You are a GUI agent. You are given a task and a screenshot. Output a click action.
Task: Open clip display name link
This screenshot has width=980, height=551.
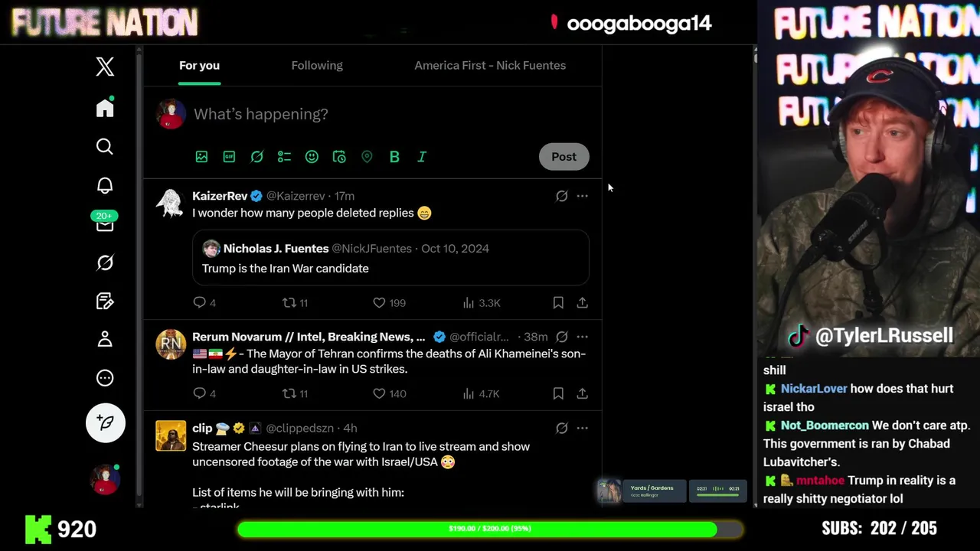[x=202, y=428]
